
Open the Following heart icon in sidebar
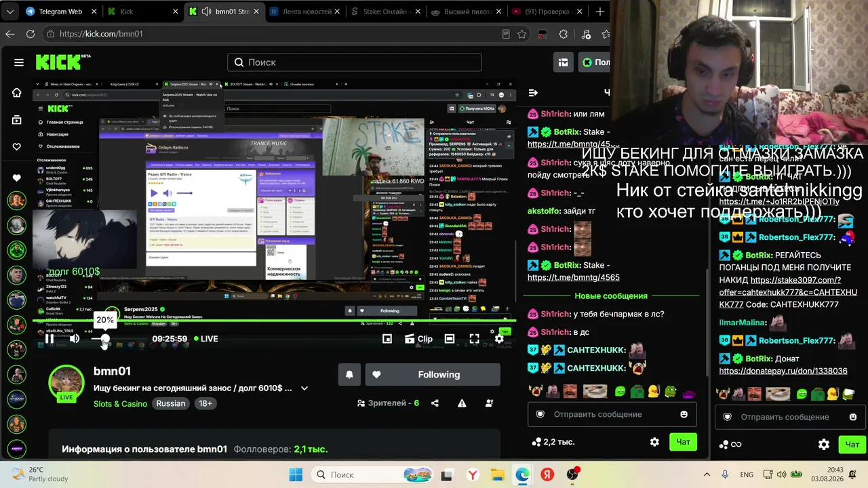[x=16, y=146]
